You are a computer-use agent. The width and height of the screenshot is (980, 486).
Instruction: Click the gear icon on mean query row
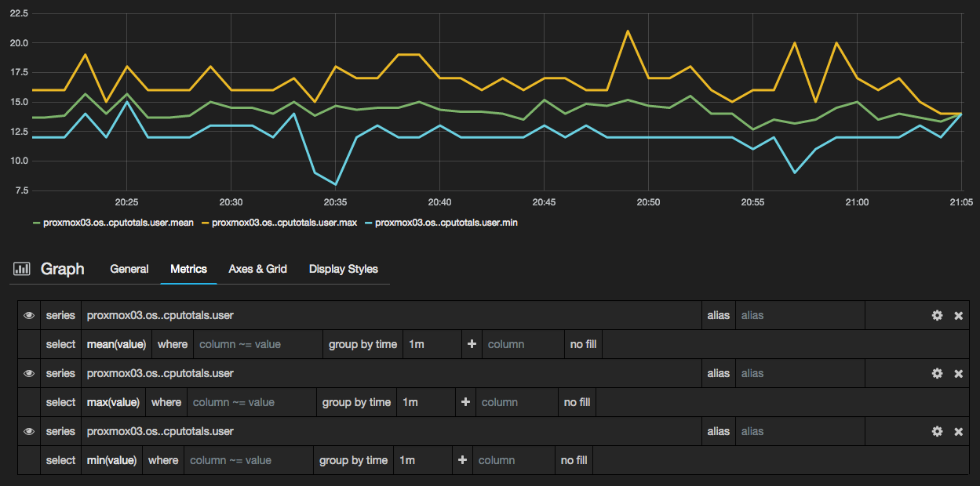(936, 315)
